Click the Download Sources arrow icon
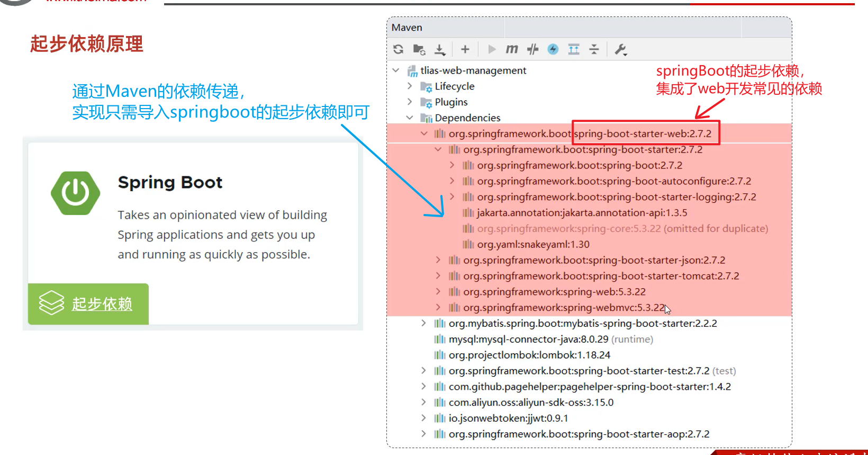Viewport: 868px width, 455px height. coord(440,49)
